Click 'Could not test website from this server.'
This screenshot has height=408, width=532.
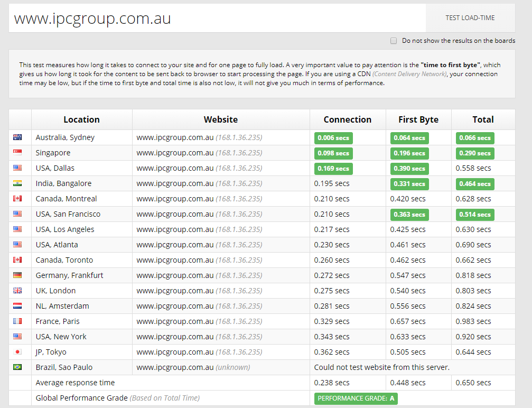coord(381,367)
